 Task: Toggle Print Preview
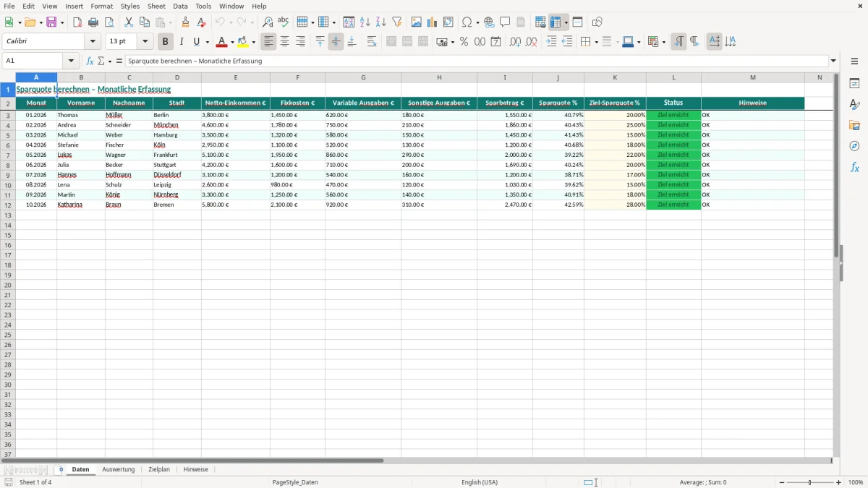tap(109, 22)
